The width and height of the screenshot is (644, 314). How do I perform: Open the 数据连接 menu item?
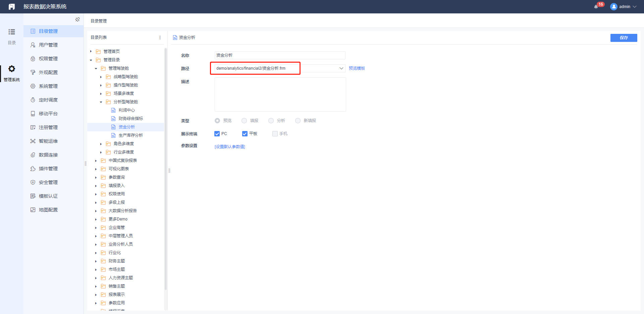pos(54,155)
